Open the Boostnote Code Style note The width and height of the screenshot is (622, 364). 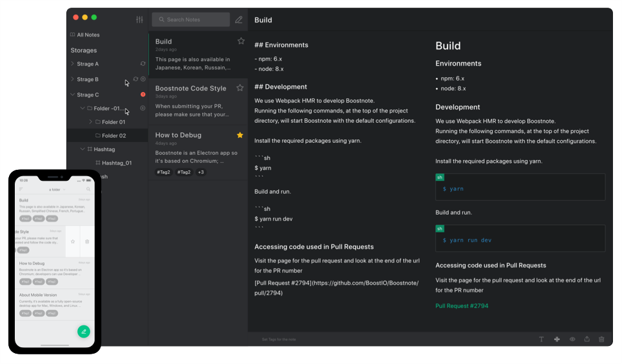click(x=198, y=102)
